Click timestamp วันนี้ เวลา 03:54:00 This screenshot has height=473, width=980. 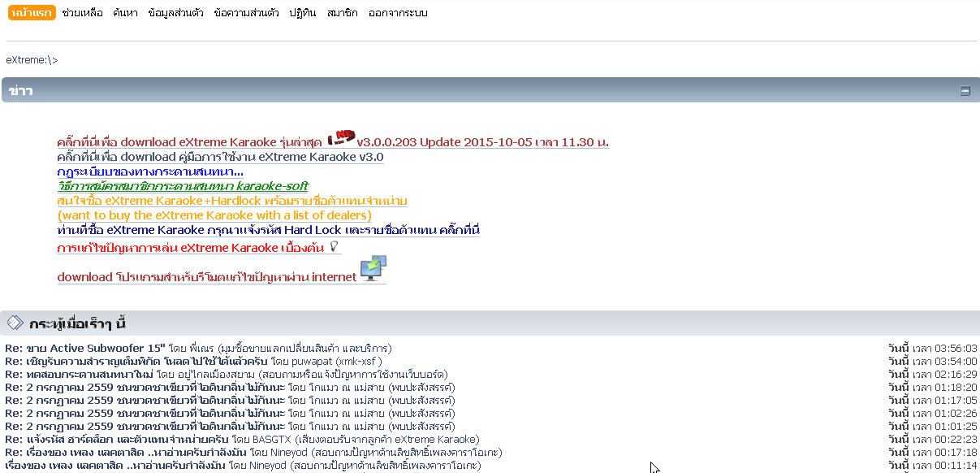(932, 362)
